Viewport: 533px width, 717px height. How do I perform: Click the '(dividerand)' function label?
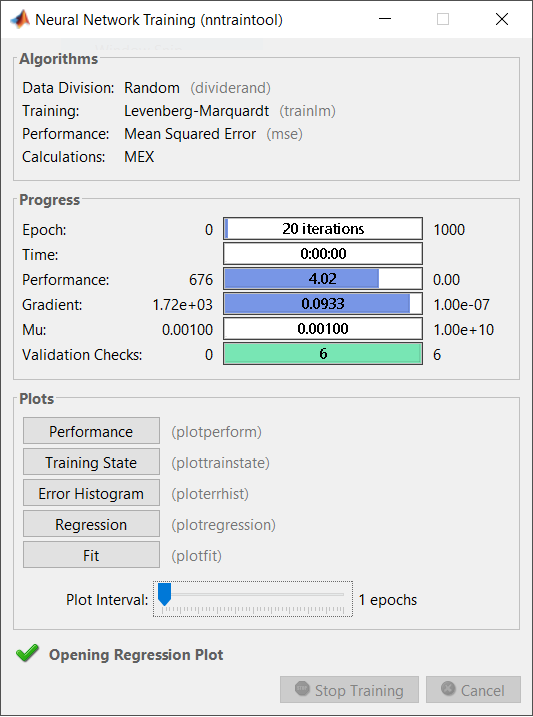click(x=230, y=88)
